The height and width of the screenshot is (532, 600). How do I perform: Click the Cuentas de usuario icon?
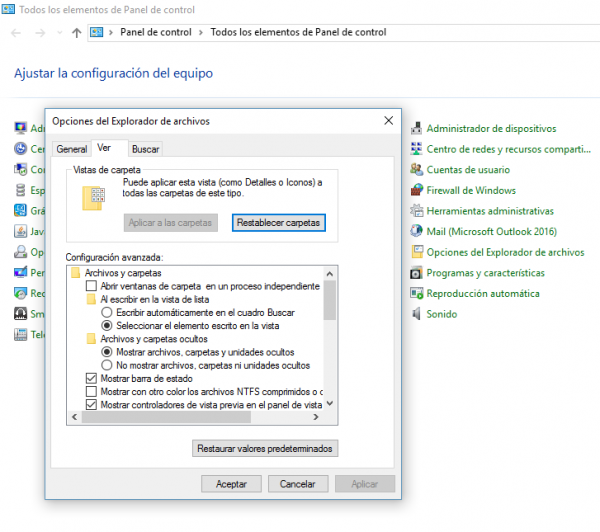click(x=417, y=170)
